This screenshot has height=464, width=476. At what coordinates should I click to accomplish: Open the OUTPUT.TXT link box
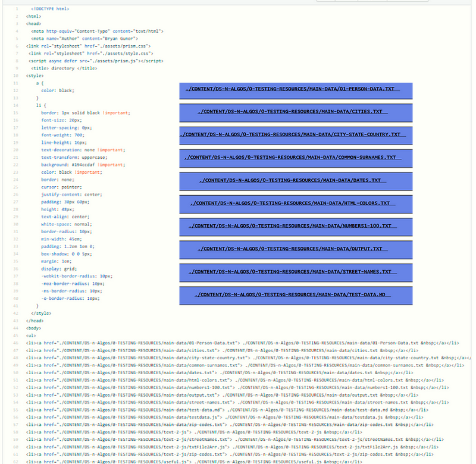pos(296,249)
